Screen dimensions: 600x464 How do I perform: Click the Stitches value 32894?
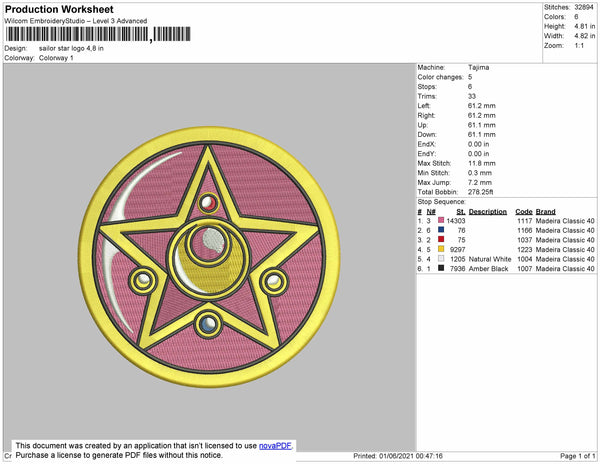584,7
